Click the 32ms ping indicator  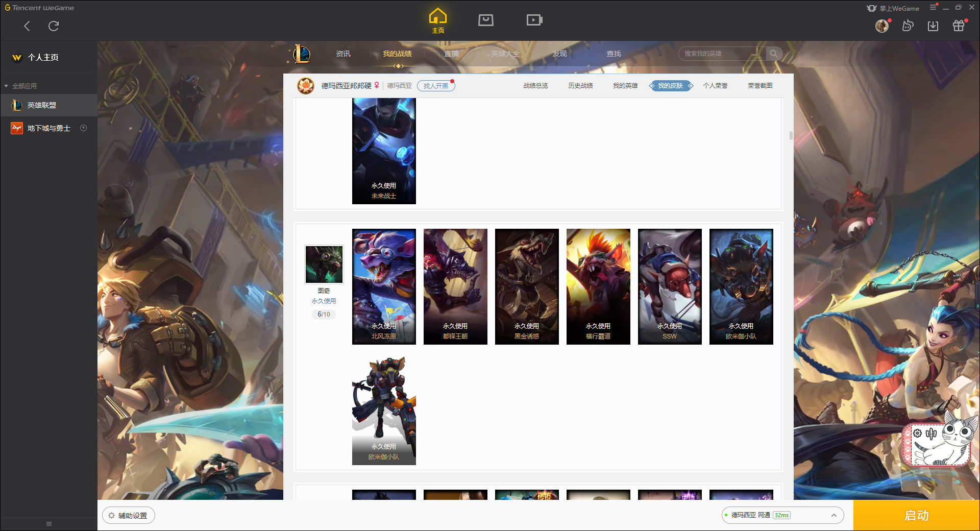[781, 515]
